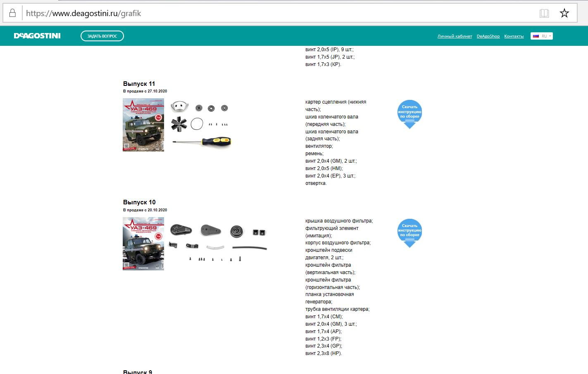Click 'винт 1,2x3 (FP);' text
Screen dimensions: 588x374
point(324,339)
